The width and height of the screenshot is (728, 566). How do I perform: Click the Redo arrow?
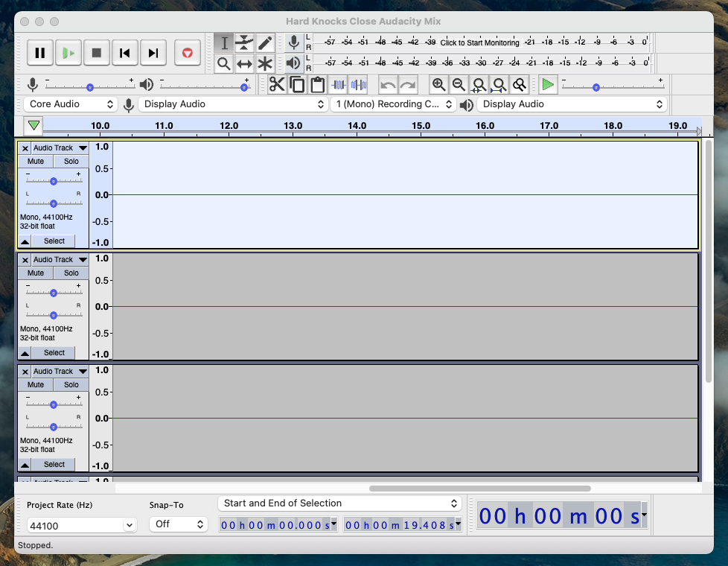tap(408, 85)
